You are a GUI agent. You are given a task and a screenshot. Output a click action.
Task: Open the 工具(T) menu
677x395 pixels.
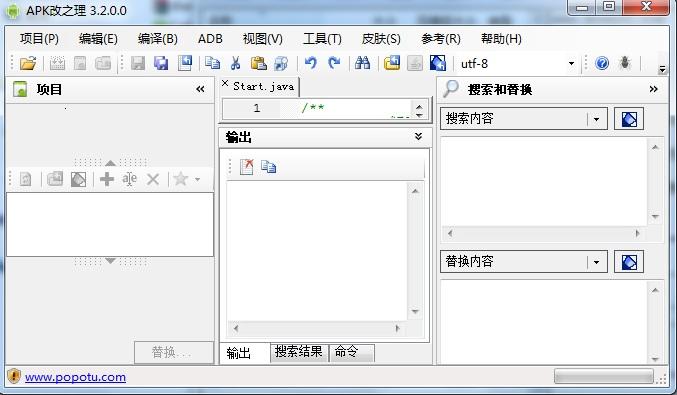pos(322,39)
